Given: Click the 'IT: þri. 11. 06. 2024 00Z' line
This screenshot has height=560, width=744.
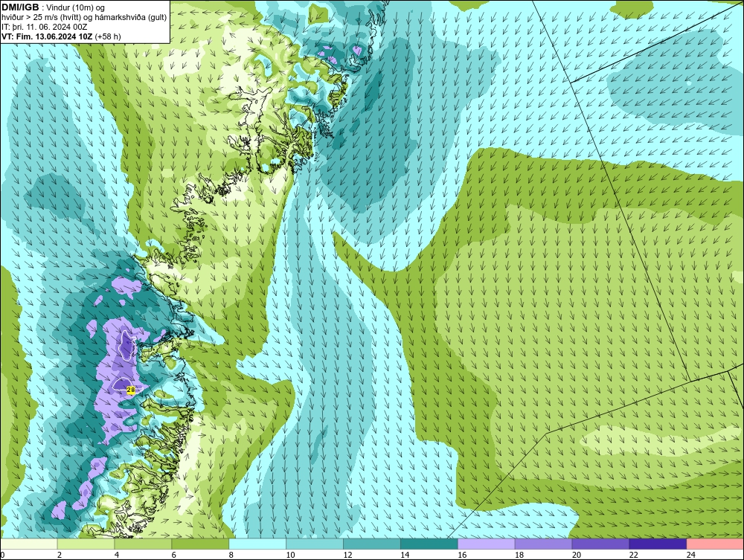Looking at the screenshot, I should 45,27.
